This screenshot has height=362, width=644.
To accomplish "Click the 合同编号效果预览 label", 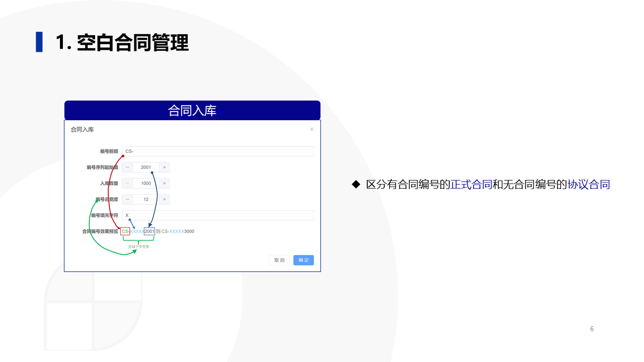I will [100, 231].
